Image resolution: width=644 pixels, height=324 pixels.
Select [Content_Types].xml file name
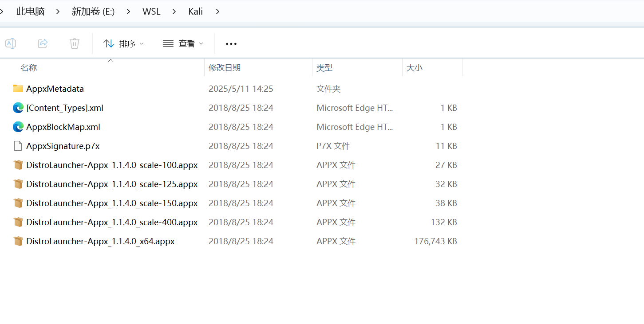(x=65, y=108)
